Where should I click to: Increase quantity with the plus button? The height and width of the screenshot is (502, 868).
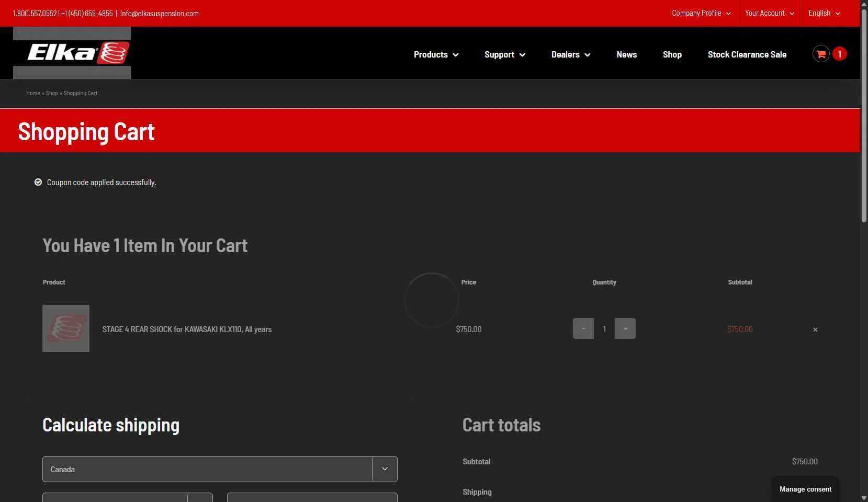[625, 328]
